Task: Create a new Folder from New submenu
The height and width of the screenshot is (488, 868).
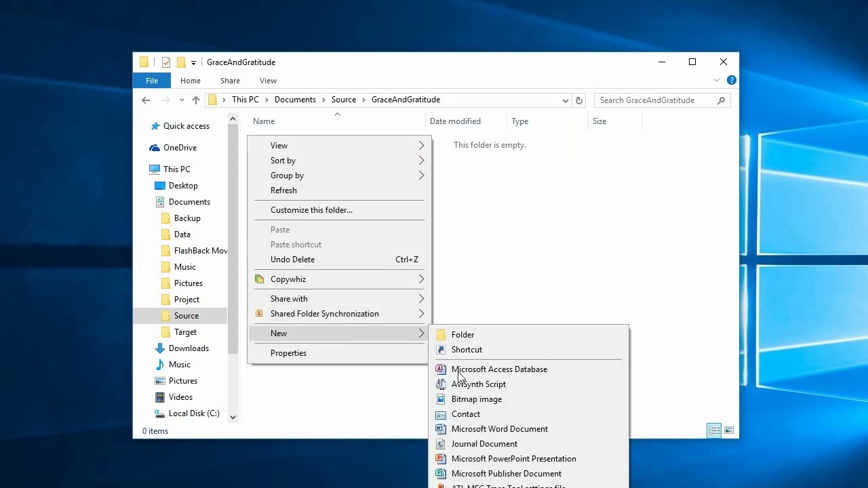Action: [529, 335]
